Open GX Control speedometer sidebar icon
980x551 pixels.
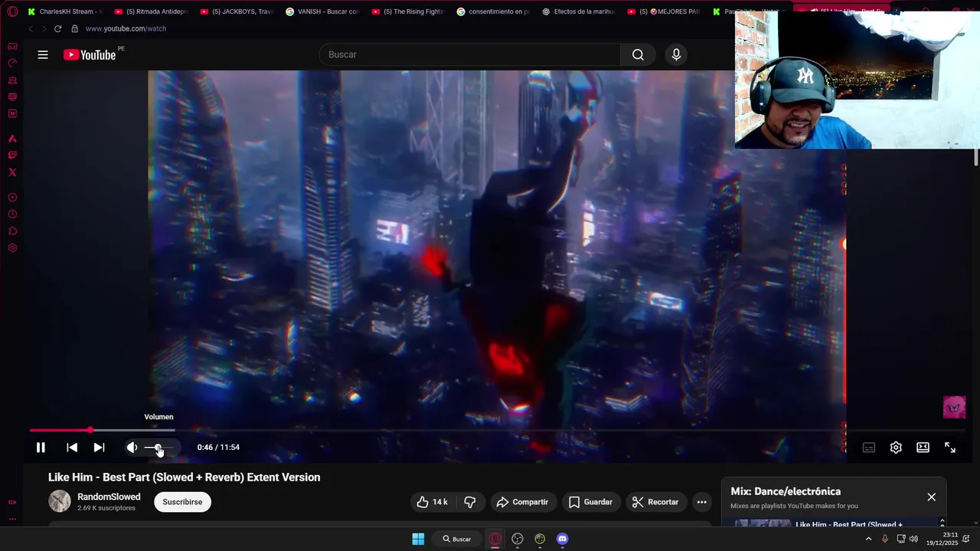tap(12, 64)
